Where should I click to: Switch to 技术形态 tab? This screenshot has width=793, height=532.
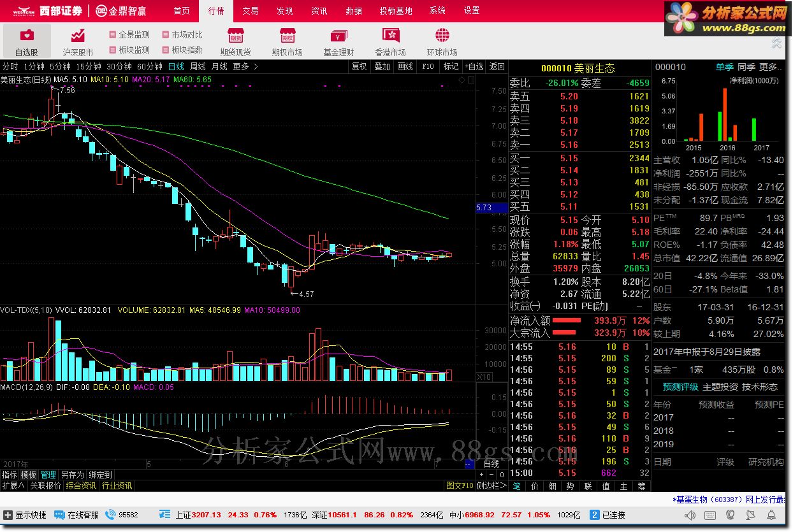point(760,387)
